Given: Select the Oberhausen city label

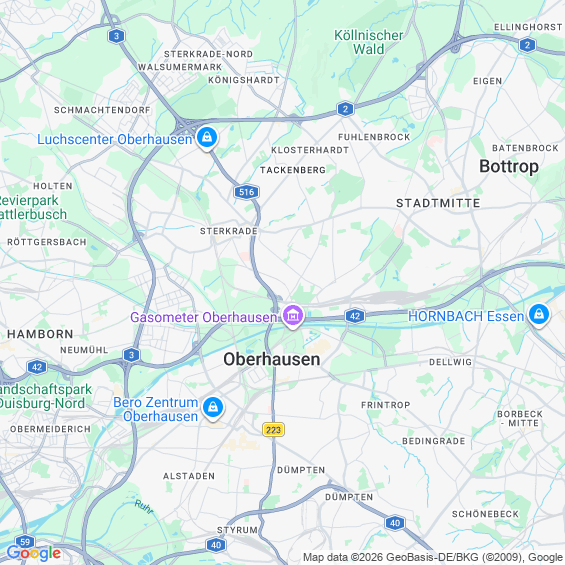Looking at the screenshot, I should 272,360.
